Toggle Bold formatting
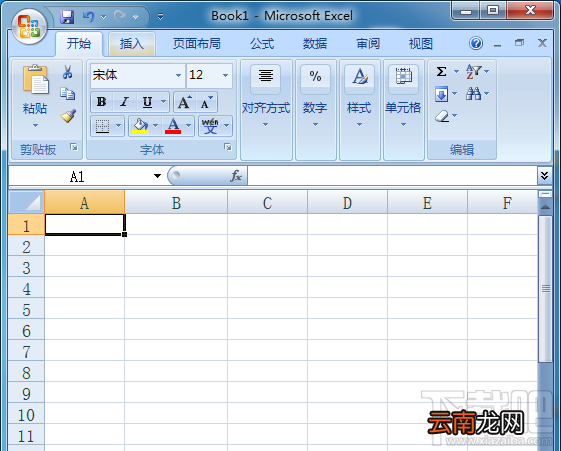The height and width of the screenshot is (451, 561). tap(102, 102)
